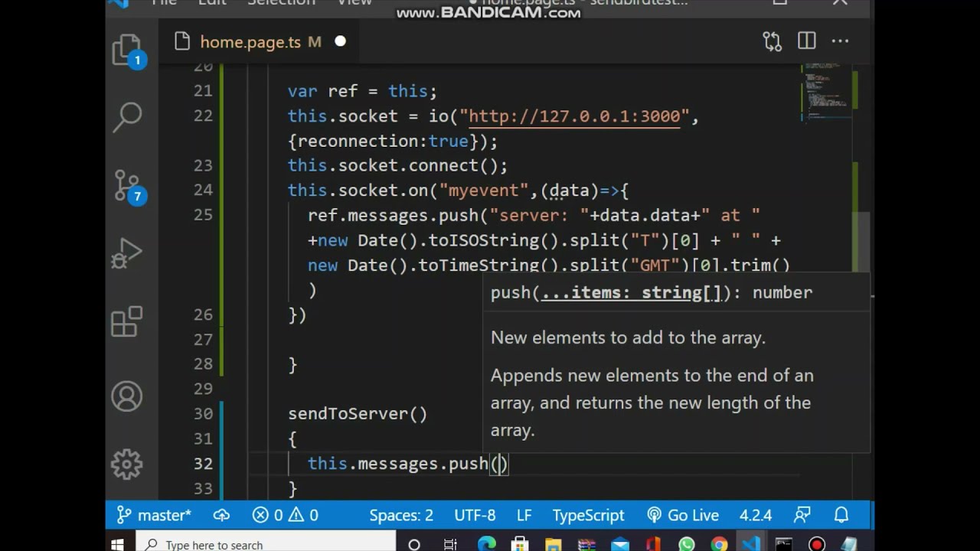Open Problems panel via errors and warnings count
Screen dimensions: 980x551
click(x=286, y=515)
